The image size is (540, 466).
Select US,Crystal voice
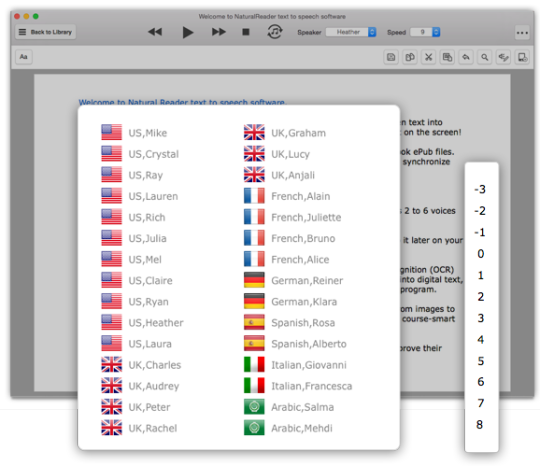tap(140, 154)
